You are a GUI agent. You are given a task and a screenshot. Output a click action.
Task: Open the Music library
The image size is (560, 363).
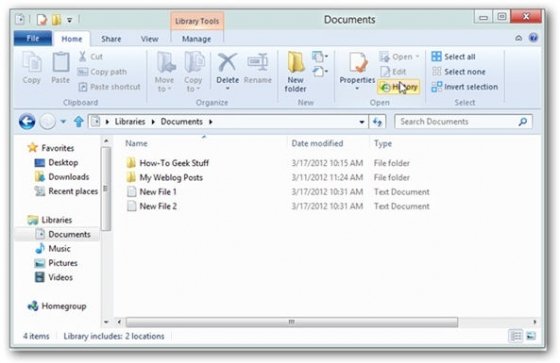(x=53, y=249)
